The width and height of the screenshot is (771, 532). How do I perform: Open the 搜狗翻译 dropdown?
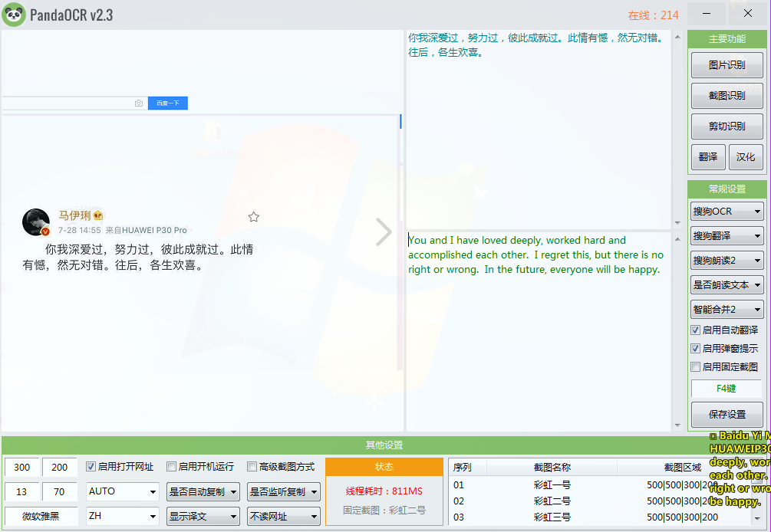727,236
